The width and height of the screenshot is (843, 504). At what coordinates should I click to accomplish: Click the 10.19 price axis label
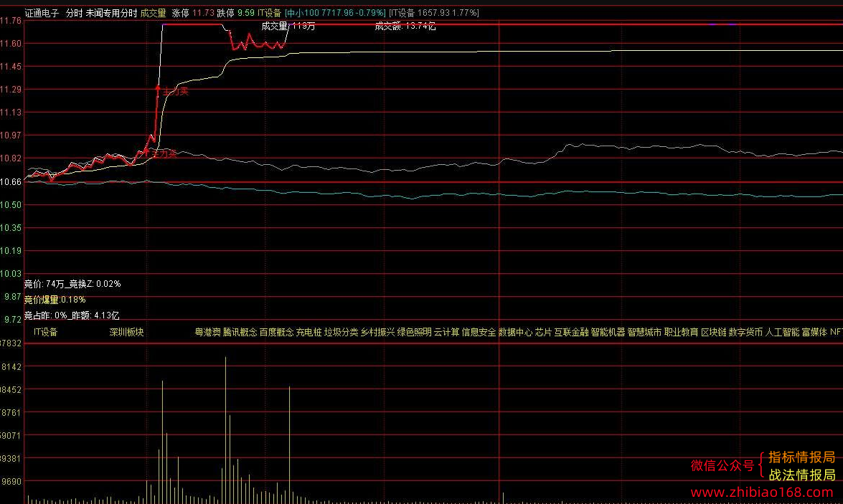click(x=11, y=250)
